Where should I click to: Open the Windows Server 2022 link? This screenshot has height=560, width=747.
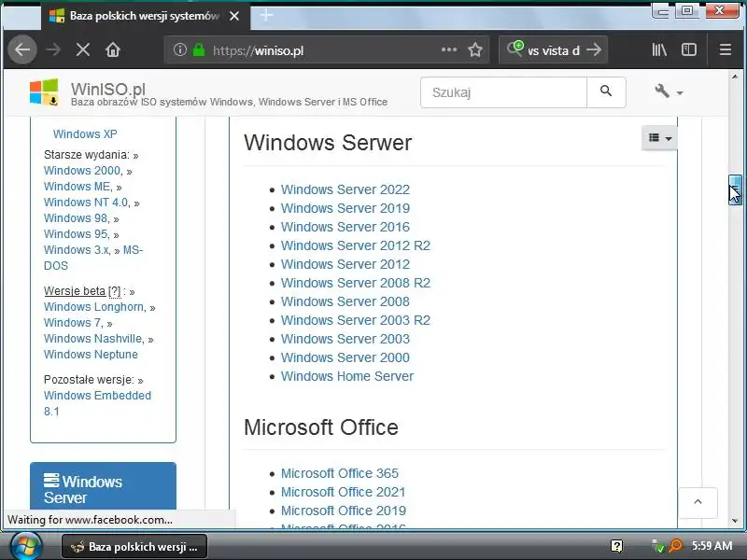pos(345,189)
